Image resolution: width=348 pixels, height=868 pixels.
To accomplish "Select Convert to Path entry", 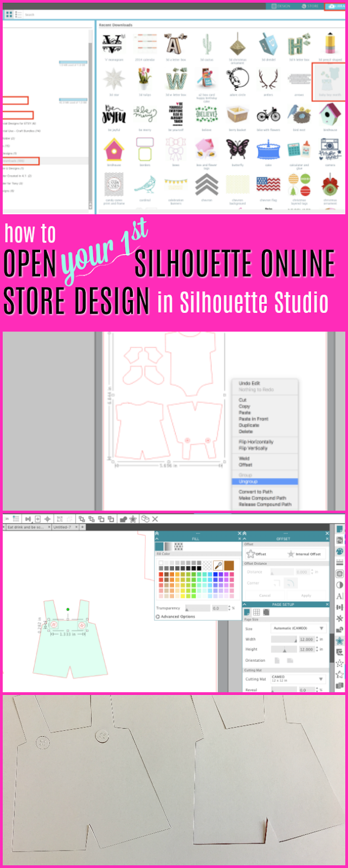I will 255,492.
